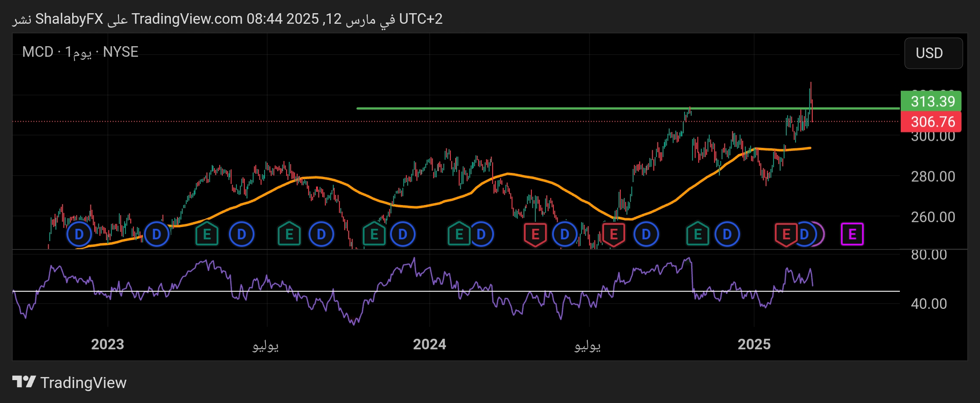The height and width of the screenshot is (403, 980).
Task: Click the 300.00 price axis label
Action: pos(933,136)
